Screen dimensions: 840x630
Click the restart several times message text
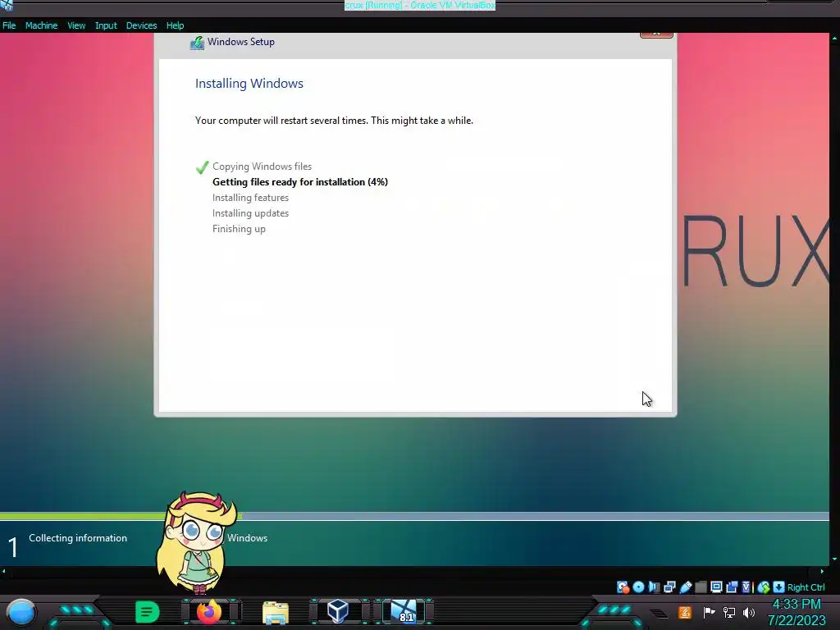(334, 121)
